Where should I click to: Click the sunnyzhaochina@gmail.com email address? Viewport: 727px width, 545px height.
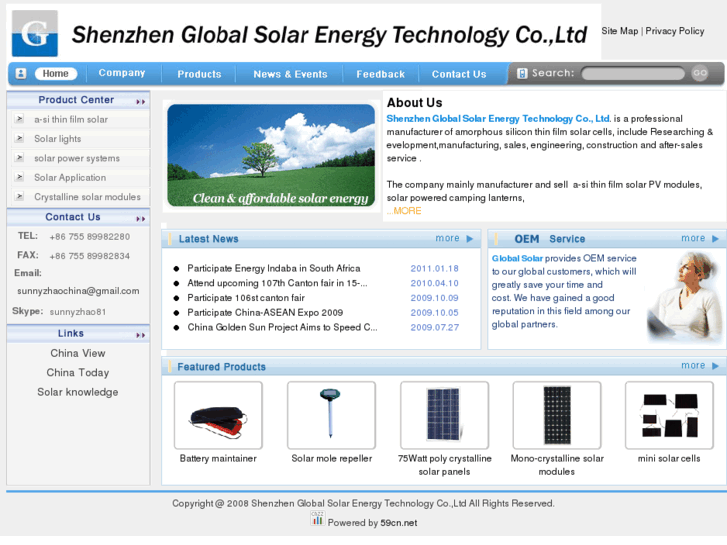[78, 291]
